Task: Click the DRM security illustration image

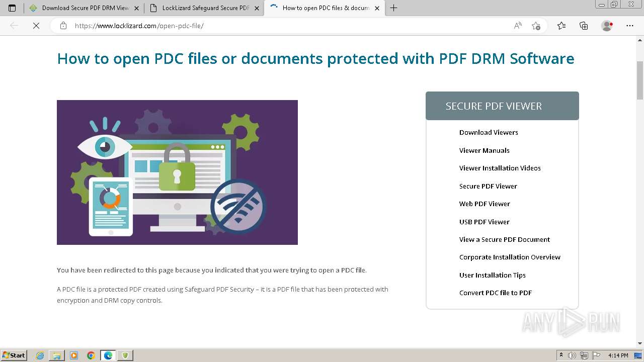Action: click(x=177, y=172)
